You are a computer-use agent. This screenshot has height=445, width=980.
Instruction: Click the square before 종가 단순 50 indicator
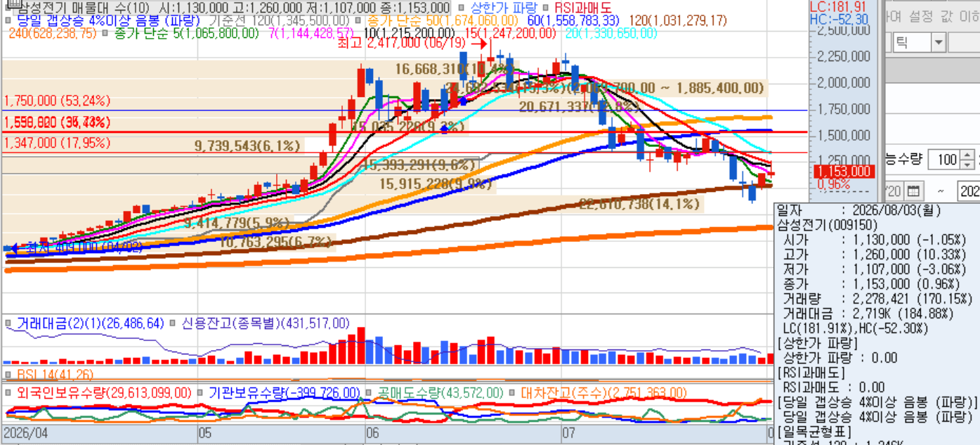tap(358, 20)
